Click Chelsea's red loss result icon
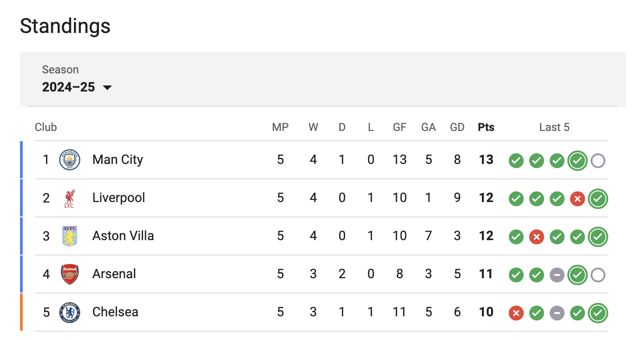The height and width of the screenshot is (340, 644). (x=516, y=313)
